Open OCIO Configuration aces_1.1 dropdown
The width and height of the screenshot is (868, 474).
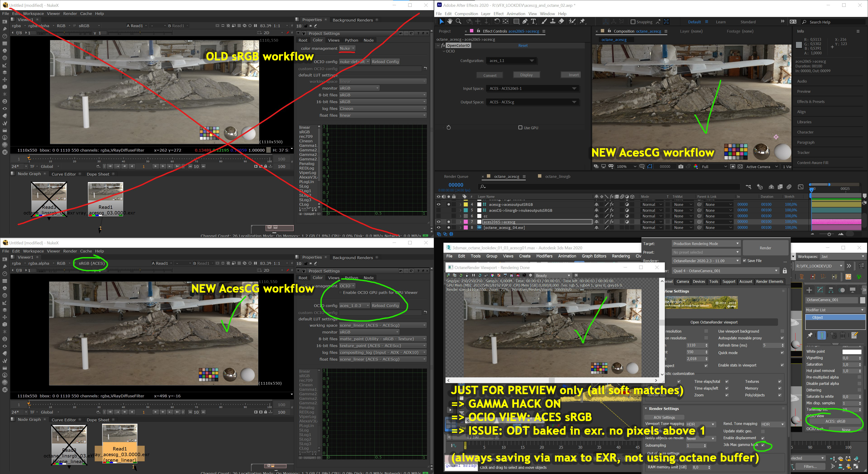[512, 61]
